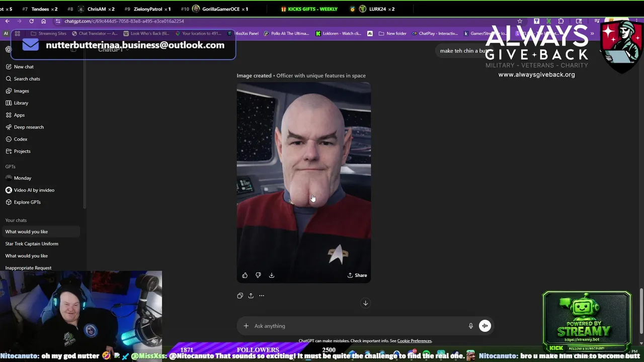The height and width of the screenshot is (362, 644).
Task: Dislike the generated image with thumbs down
Action: coord(258,276)
